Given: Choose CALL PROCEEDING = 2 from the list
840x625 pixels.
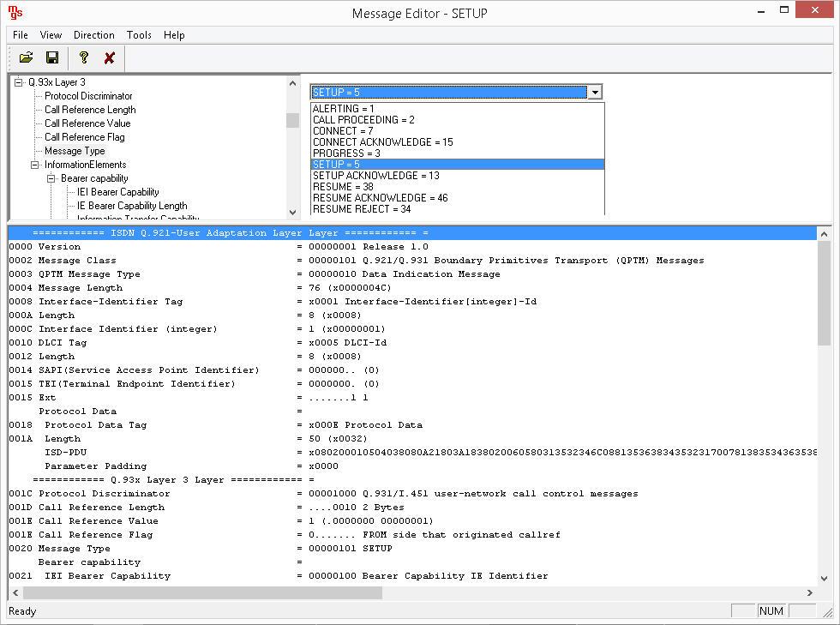Looking at the screenshot, I should pos(458,120).
